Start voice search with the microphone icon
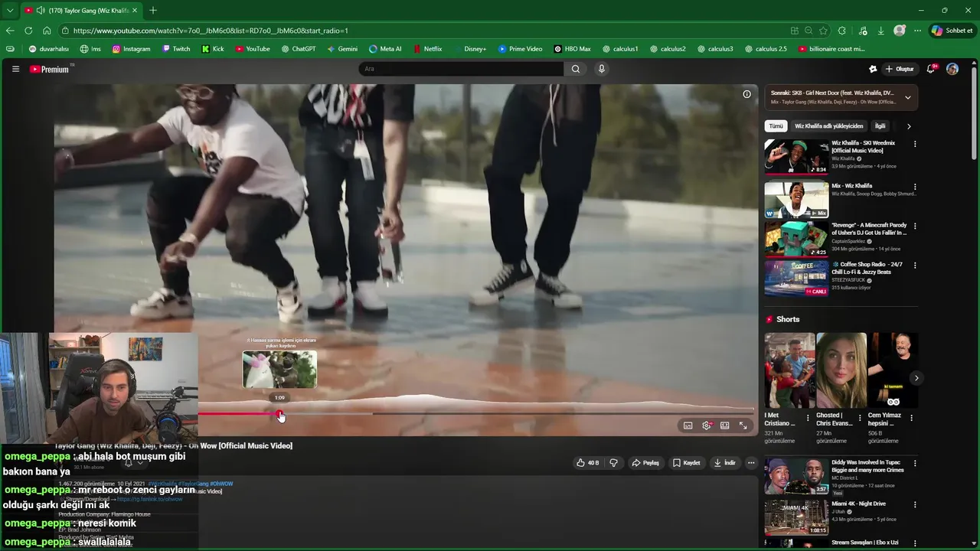Viewport: 980px width, 551px height. tap(602, 69)
